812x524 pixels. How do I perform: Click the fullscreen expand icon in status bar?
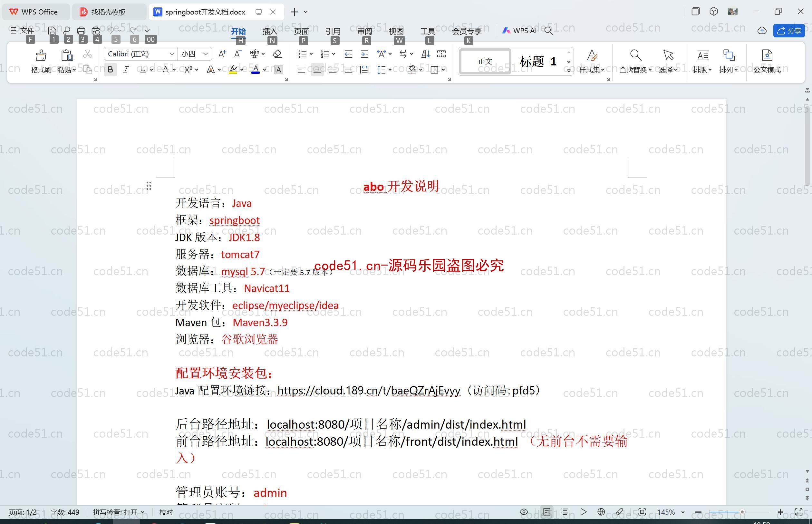coord(799,512)
